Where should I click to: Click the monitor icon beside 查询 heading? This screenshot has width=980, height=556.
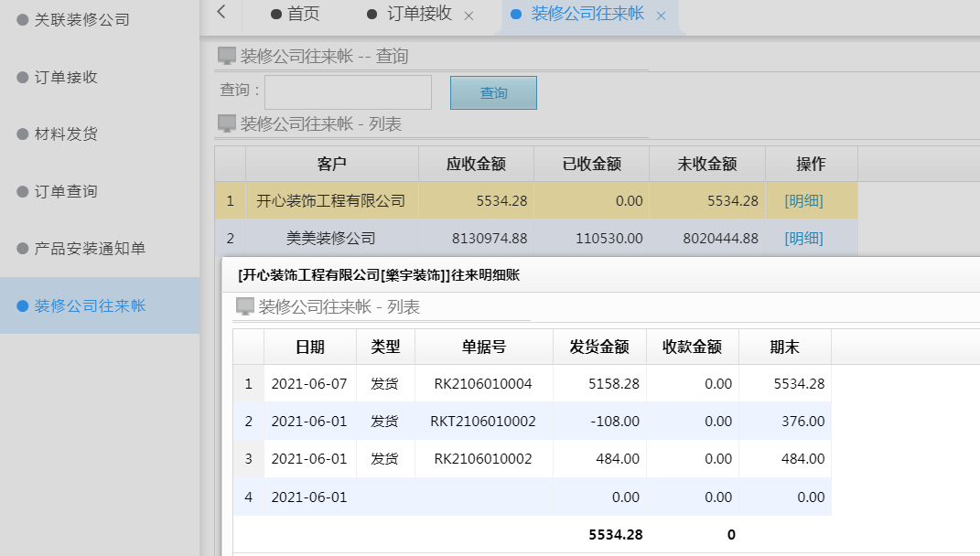click(x=227, y=57)
